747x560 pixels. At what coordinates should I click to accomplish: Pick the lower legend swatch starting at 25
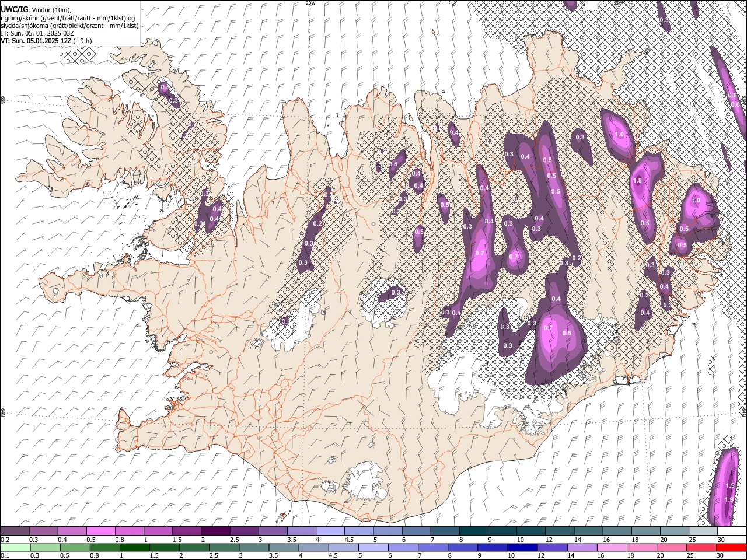pyautogui.click(x=702, y=547)
